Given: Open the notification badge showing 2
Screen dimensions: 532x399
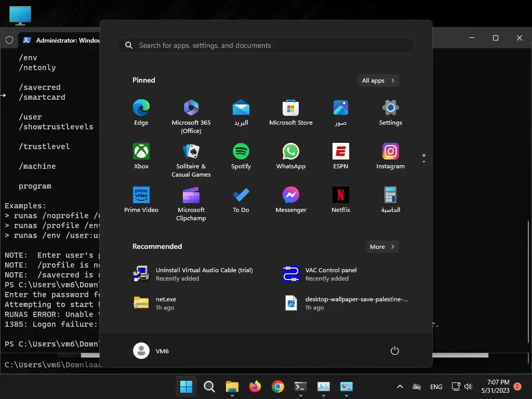Looking at the screenshot, I should pos(517,387).
